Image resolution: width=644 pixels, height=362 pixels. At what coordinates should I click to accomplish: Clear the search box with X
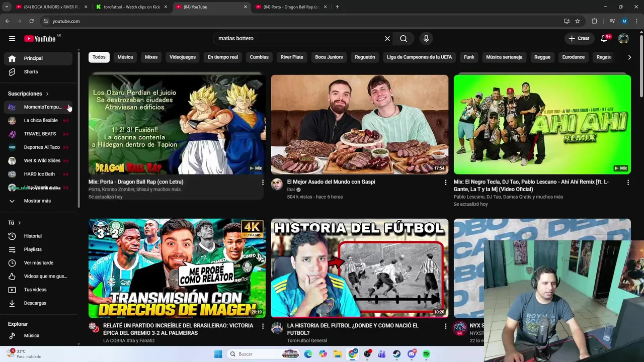click(x=387, y=38)
